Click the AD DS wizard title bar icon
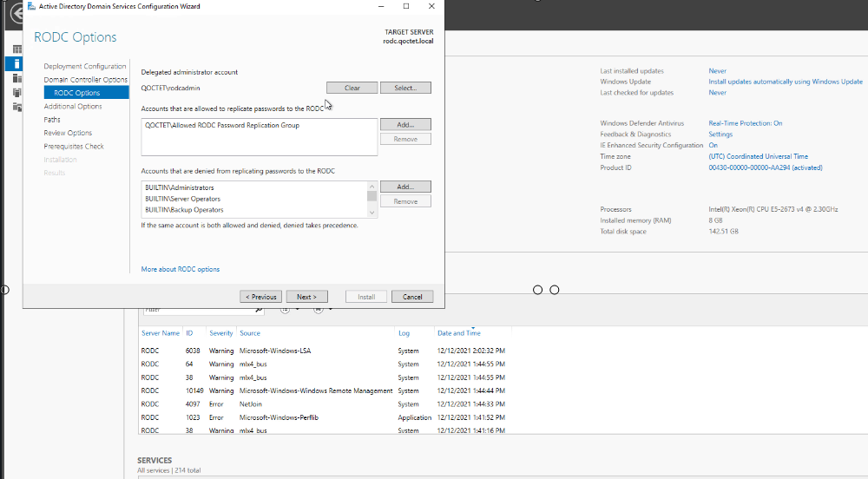Image resolution: width=868 pixels, height=479 pixels. tap(31, 6)
